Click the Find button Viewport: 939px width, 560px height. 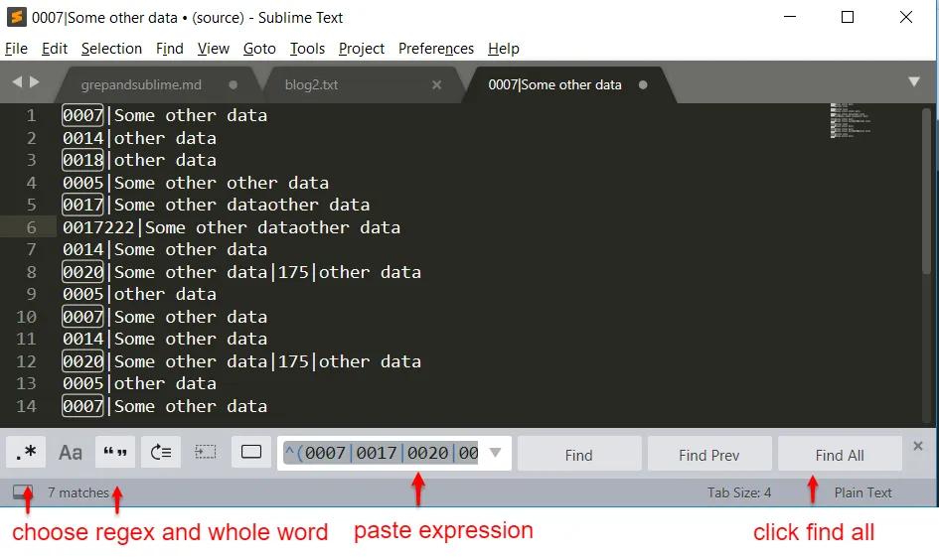tap(579, 456)
